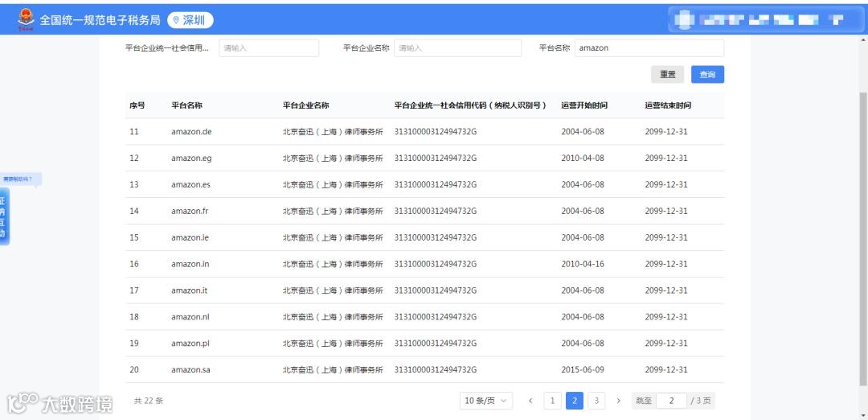Click the 需要帮助吗 help bubble

coord(20,179)
